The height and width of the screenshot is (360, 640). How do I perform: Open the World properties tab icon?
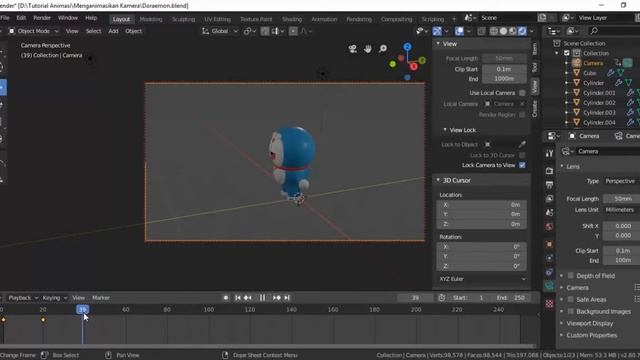[549, 227]
